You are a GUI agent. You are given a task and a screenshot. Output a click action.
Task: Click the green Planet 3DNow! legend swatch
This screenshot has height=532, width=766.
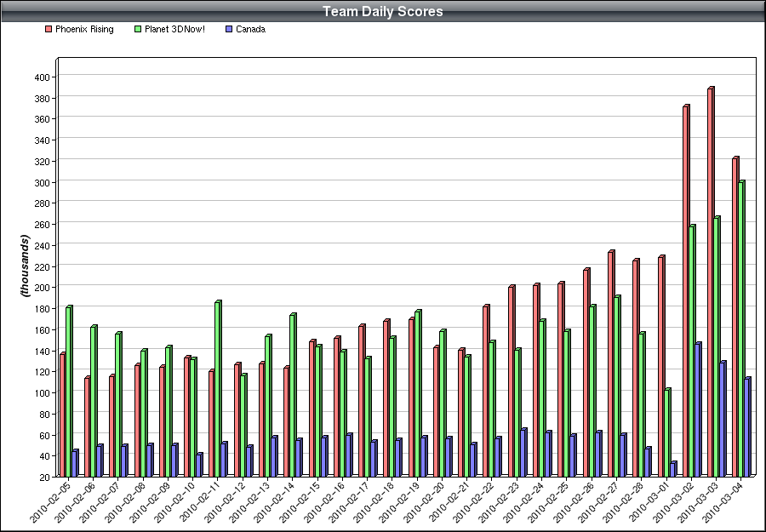138,29
